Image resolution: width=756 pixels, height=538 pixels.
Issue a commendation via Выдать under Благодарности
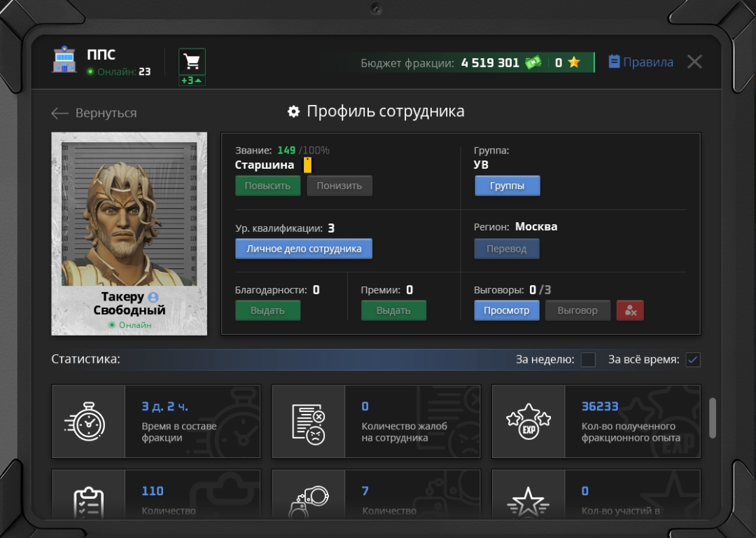click(x=267, y=310)
